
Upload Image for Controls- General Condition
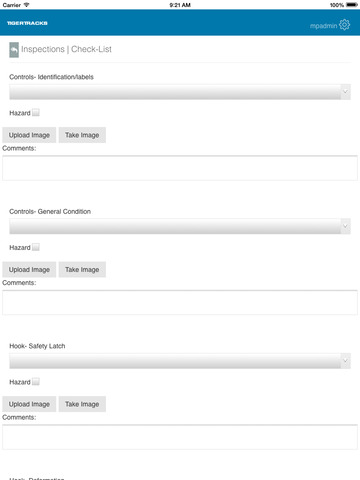point(29,270)
